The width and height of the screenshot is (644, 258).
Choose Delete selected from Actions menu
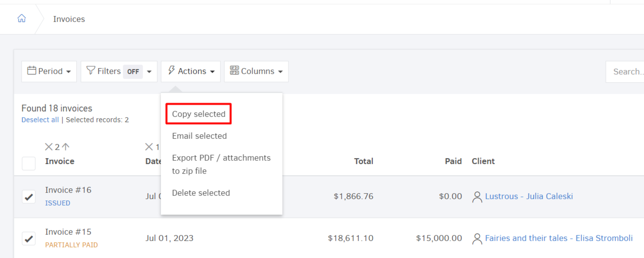(x=201, y=193)
